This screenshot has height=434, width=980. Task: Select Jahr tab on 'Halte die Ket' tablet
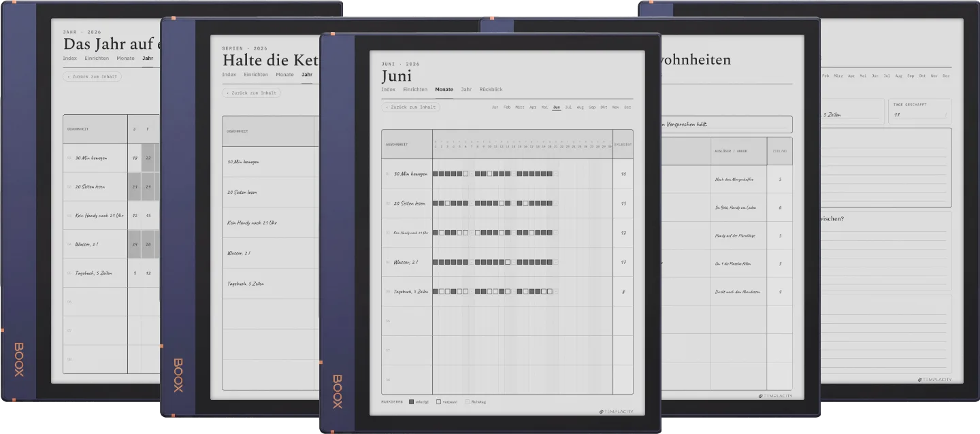(x=307, y=74)
